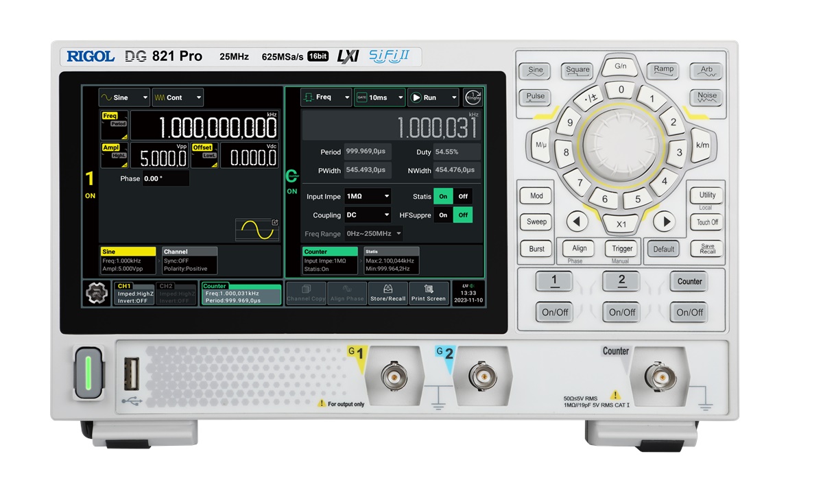Toggle On/Off key under channel 1
The image size is (823, 504).
click(x=555, y=312)
